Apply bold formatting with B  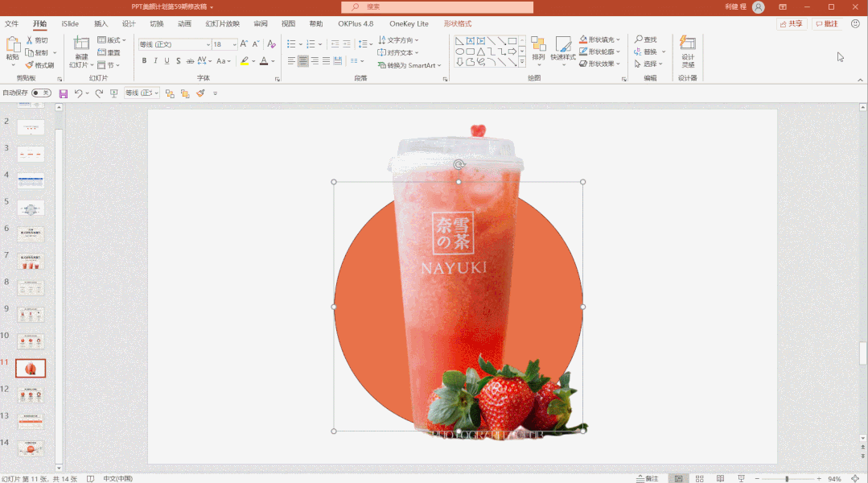(144, 61)
